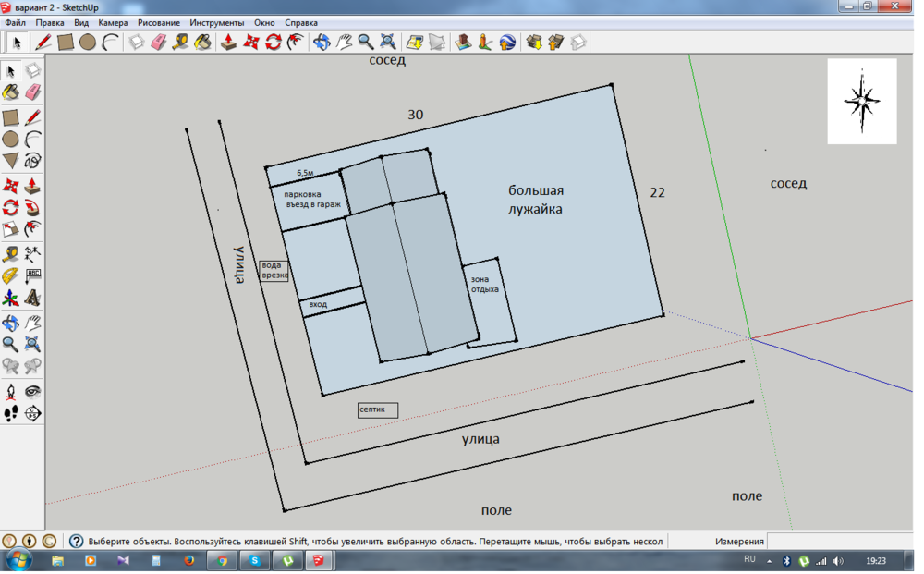Activate the Walk tool footprints icon

point(10,413)
